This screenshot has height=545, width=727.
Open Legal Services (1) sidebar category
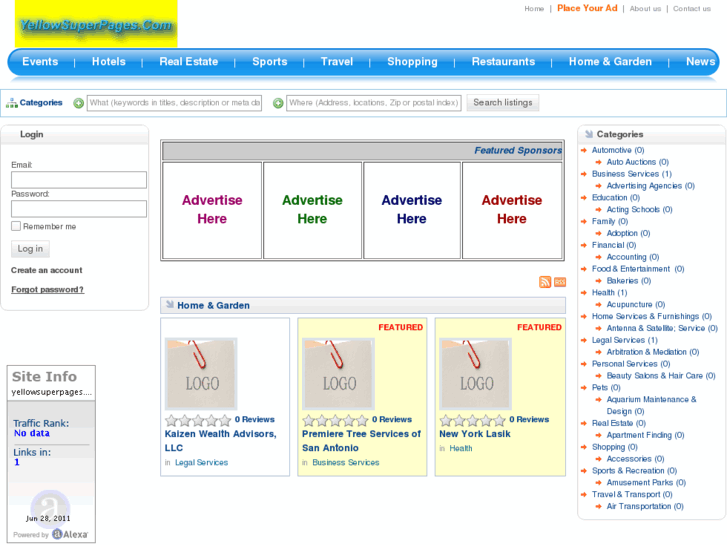click(625, 340)
